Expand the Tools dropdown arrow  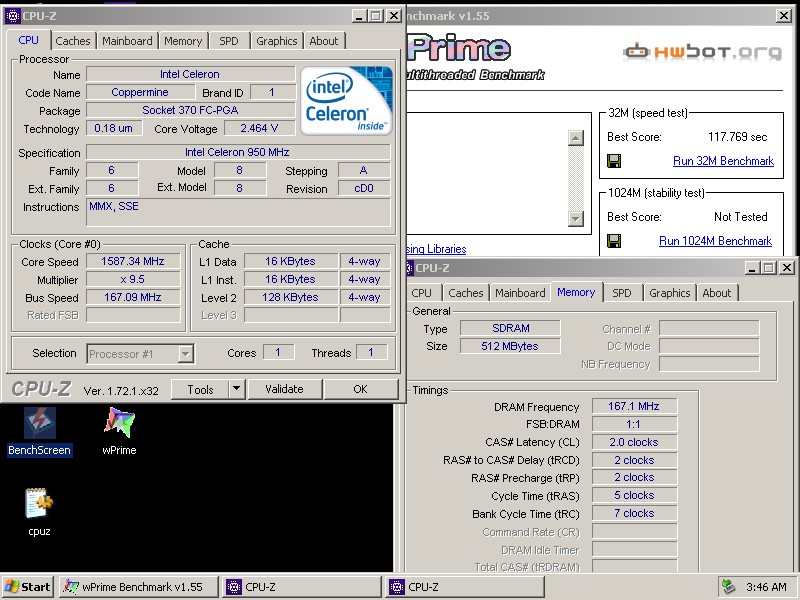pyautogui.click(x=237, y=390)
